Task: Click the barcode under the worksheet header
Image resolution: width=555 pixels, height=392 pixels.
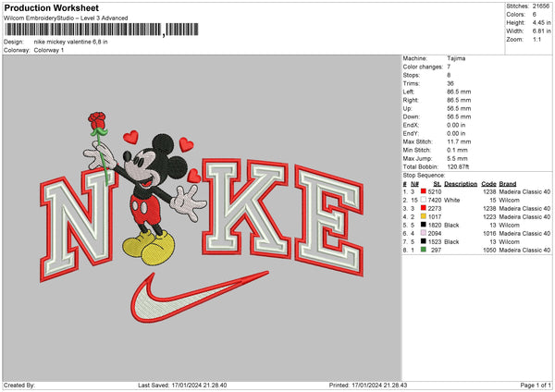Action: click(101, 30)
